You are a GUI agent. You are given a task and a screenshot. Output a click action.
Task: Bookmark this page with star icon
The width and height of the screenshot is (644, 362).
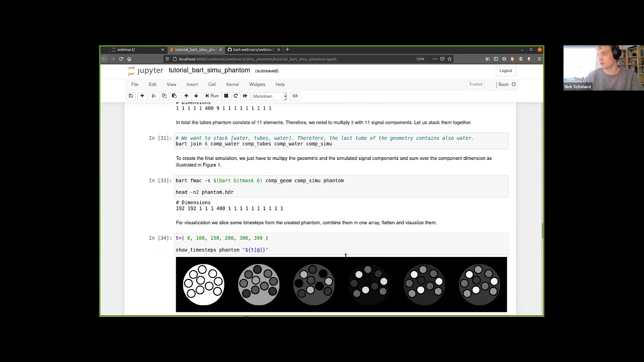pos(449,59)
